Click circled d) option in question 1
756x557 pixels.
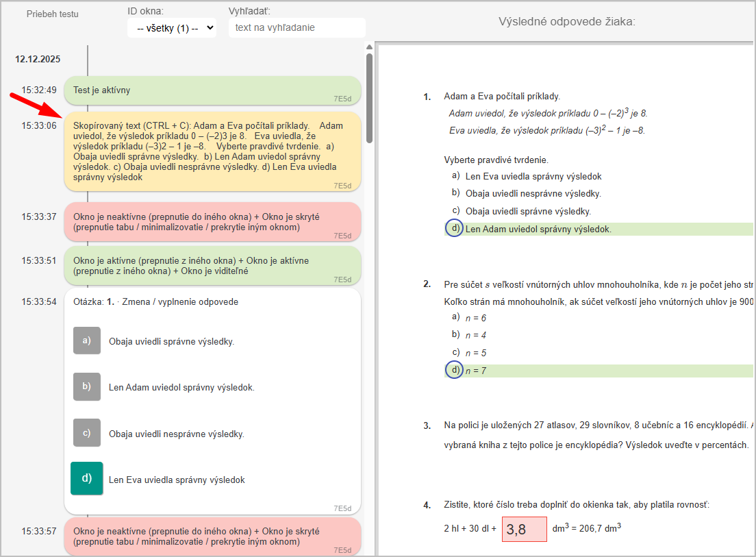pyautogui.click(x=454, y=228)
